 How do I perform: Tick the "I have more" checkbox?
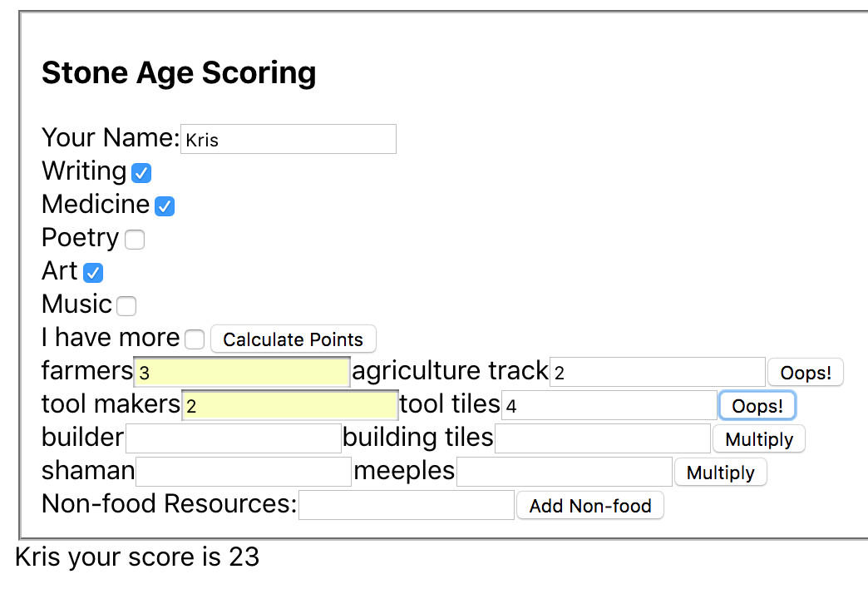[195, 339]
